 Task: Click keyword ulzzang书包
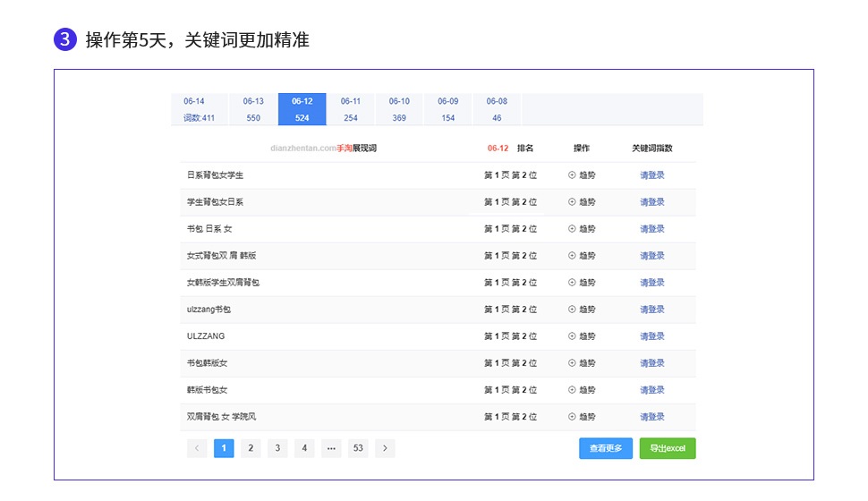coord(208,310)
